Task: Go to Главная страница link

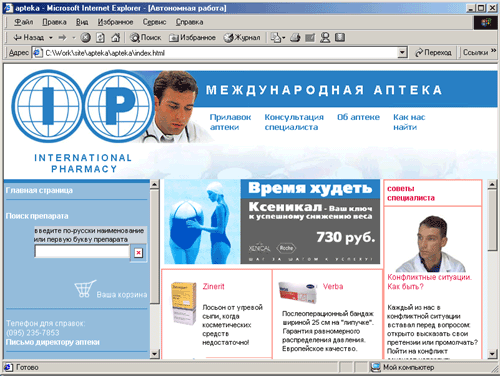Action: (39, 190)
